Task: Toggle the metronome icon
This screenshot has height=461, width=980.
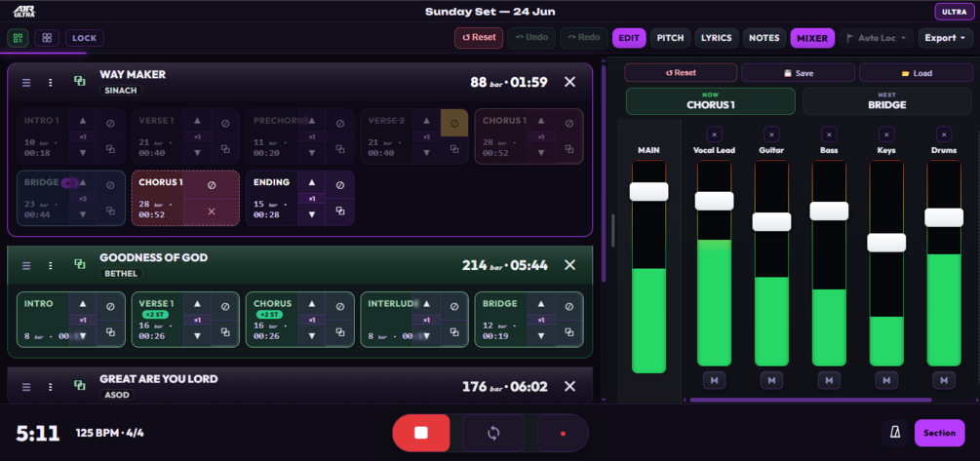Action: tap(895, 433)
